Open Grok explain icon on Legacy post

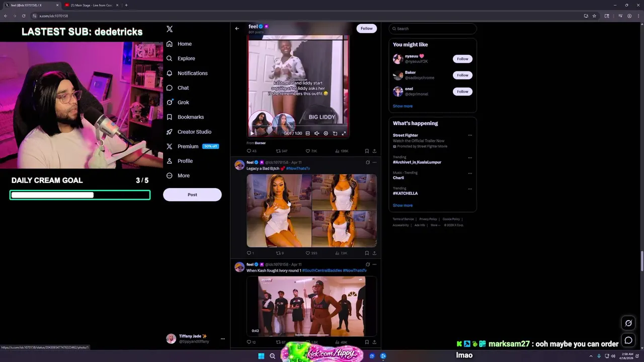point(368,162)
